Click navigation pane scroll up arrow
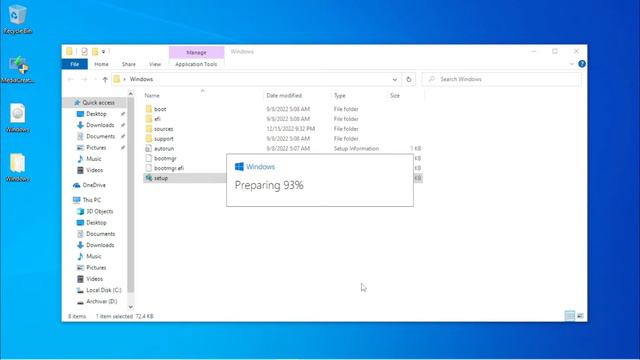640x360 pixels. click(x=131, y=94)
